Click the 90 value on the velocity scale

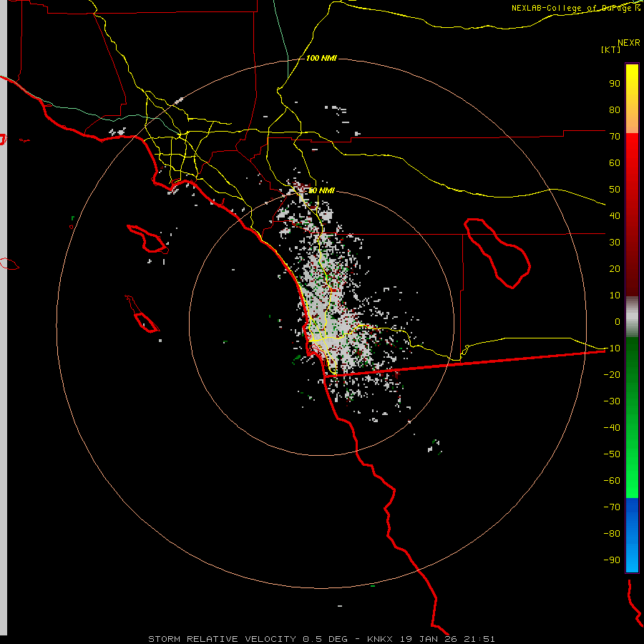tap(615, 84)
